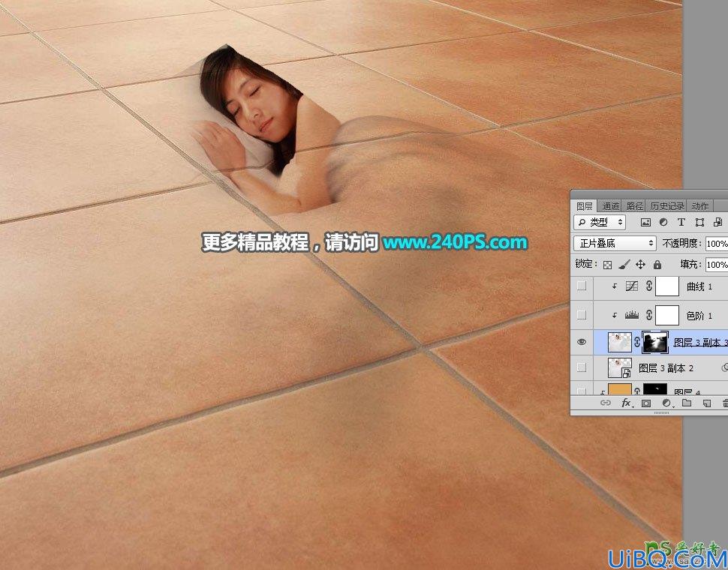The height and width of the screenshot is (570, 728).
Task: Toggle mask link on 图层 3 副本 3
Action: point(637,342)
